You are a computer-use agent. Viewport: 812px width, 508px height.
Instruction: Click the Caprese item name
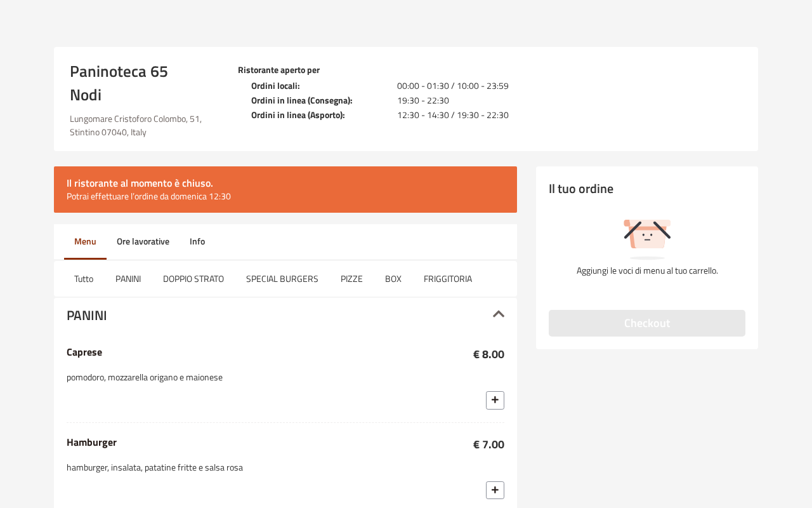[x=84, y=352]
